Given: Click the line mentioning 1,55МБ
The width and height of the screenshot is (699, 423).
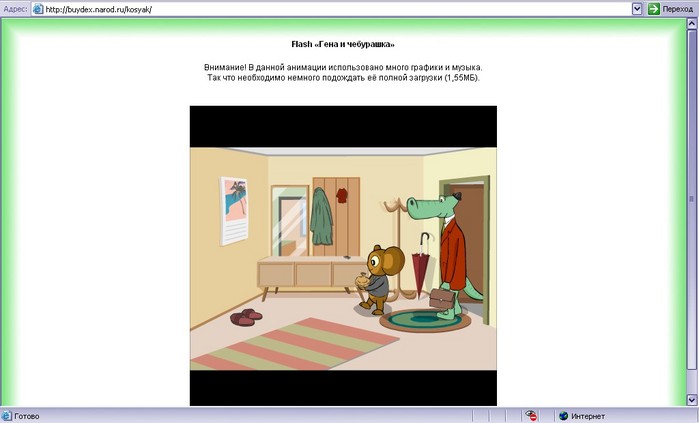Looking at the screenshot, I should click(343, 78).
